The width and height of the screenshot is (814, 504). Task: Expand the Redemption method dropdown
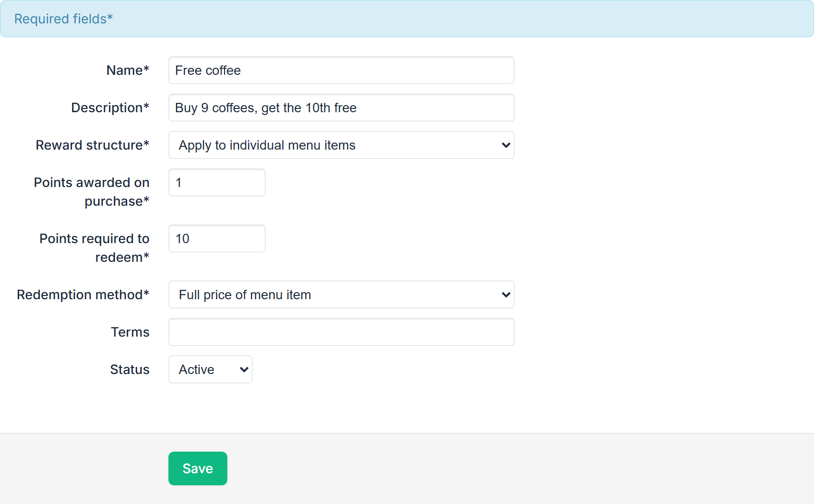pyautogui.click(x=342, y=295)
